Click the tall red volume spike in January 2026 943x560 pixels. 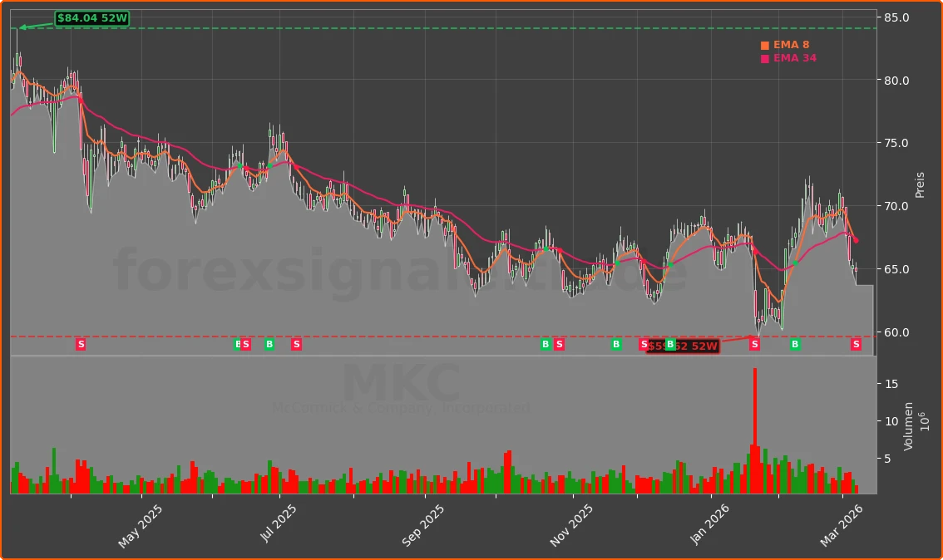click(755, 415)
